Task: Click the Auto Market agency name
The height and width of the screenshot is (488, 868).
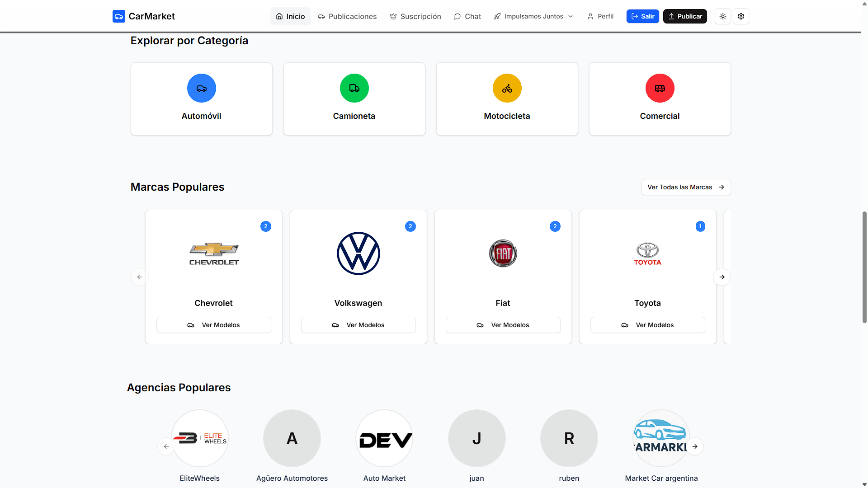Action: pos(384,478)
